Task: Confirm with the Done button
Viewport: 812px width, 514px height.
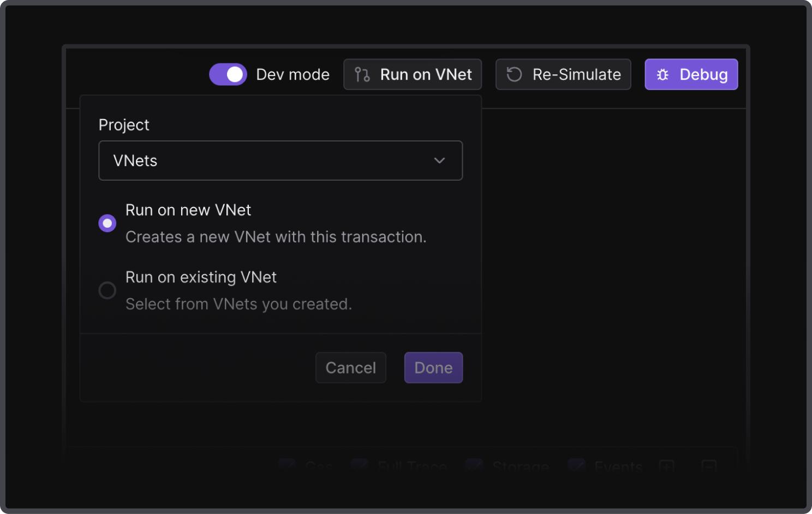Action: click(x=433, y=368)
